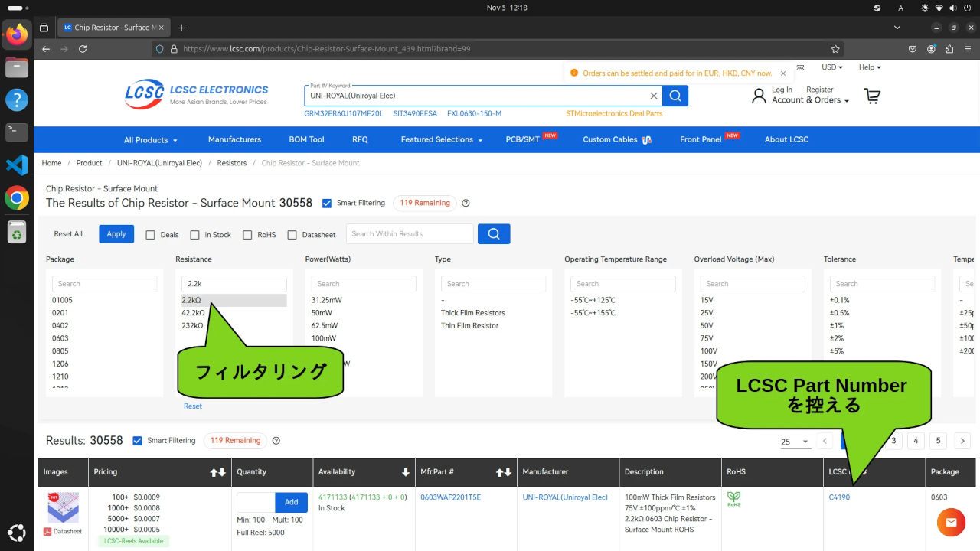The width and height of the screenshot is (980, 551).
Task: Go to next results page
Action: click(962, 441)
